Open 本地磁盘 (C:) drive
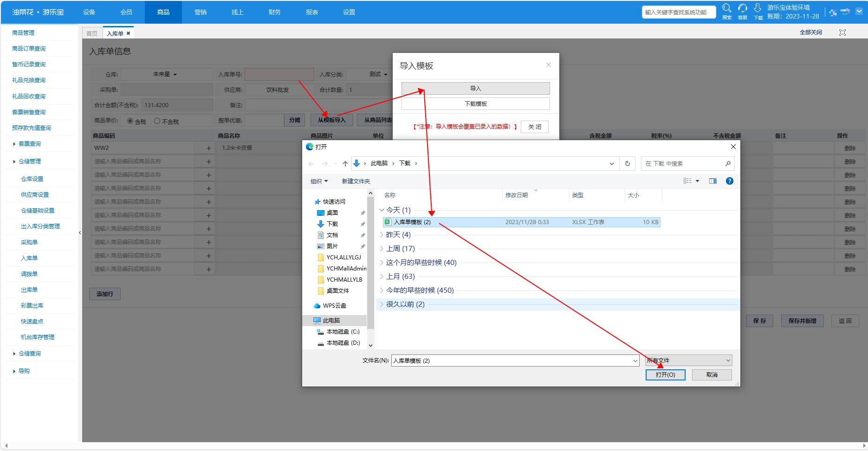Image resolution: width=868 pixels, height=451 pixels. (x=343, y=331)
